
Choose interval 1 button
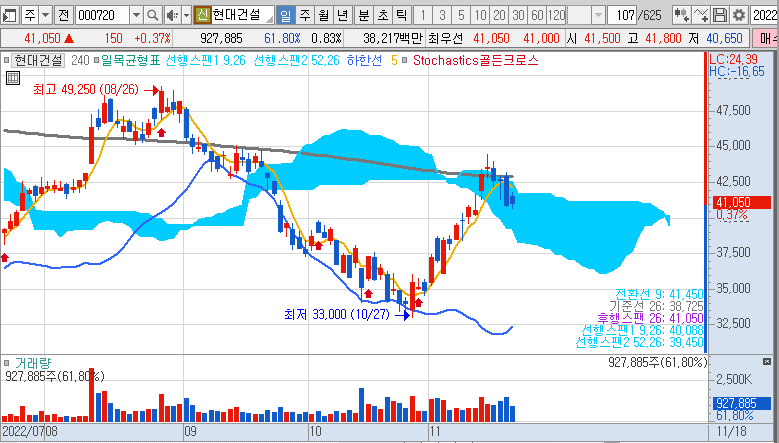423,15
